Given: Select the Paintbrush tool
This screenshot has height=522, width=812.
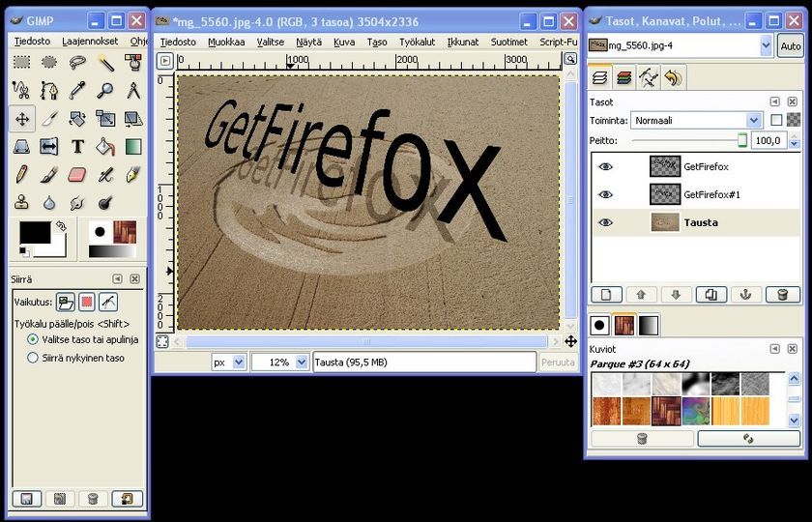Looking at the screenshot, I should [49, 175].
